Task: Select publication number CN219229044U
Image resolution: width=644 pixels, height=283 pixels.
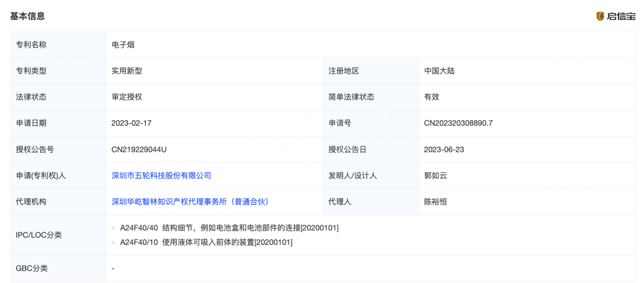Action: [x=139, y=150]
